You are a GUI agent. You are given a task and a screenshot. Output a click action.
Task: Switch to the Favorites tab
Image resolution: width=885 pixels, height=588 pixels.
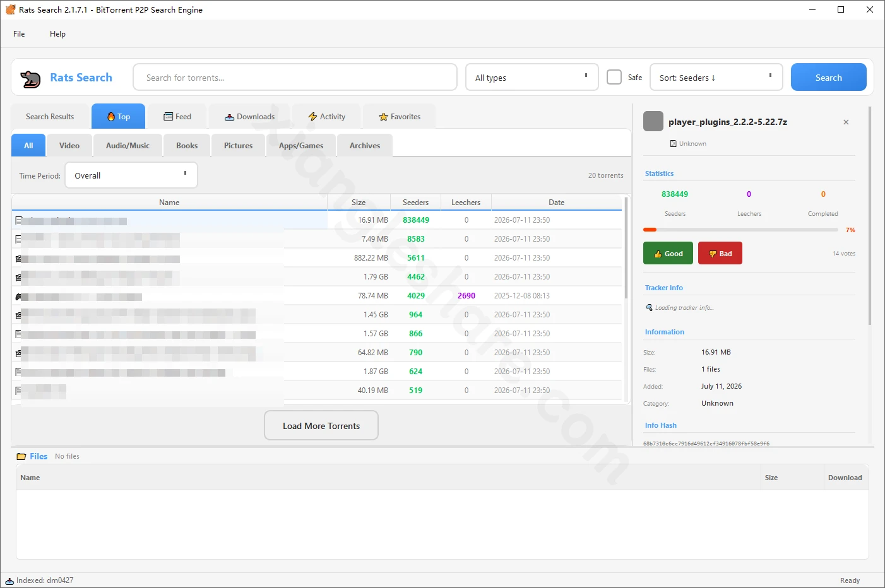tap(400, 117)
